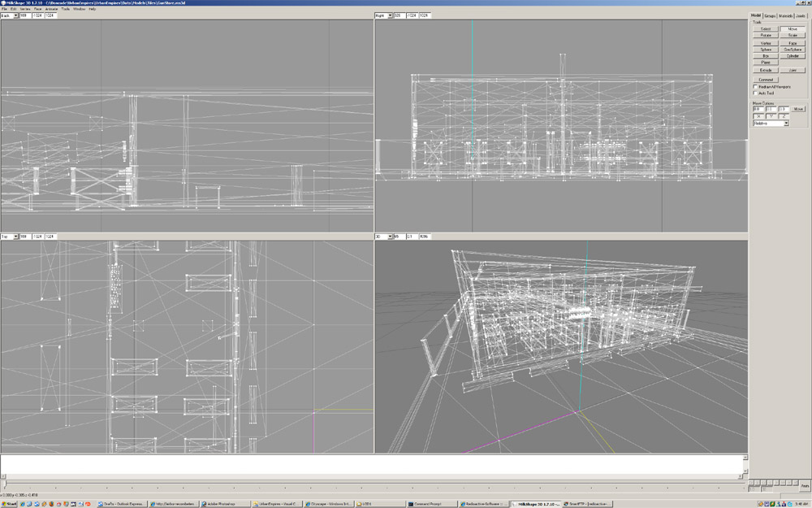Activate the Cylinder primitive tool
The image size is (812, 508).
pyautogui.click(x=793, y=56)
